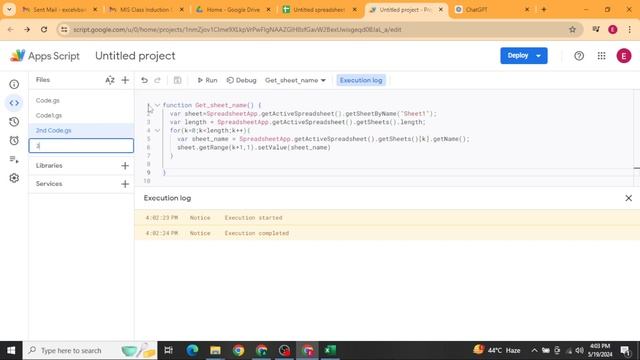
Task: Go forward in the browser
Action: (x=27, y=29)
